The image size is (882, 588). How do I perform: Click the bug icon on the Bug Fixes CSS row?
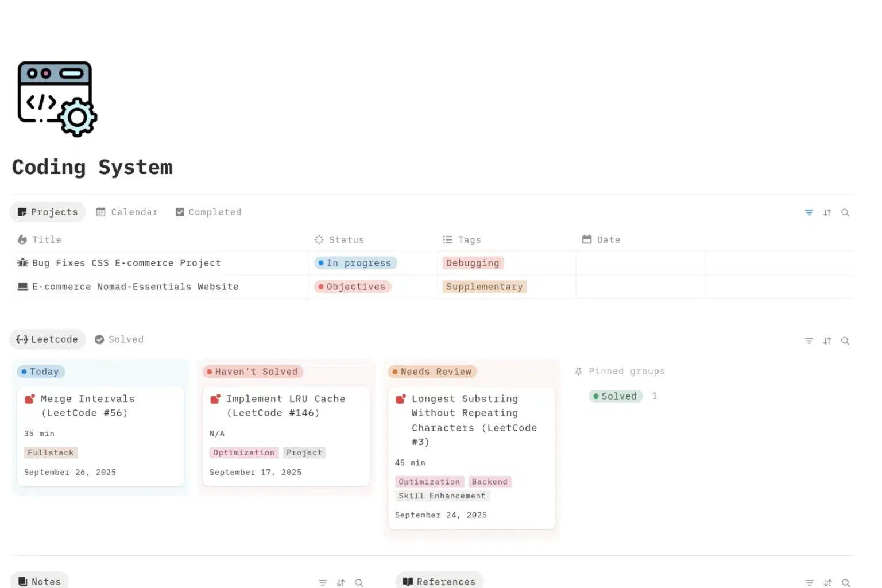(x=22, y=262)
